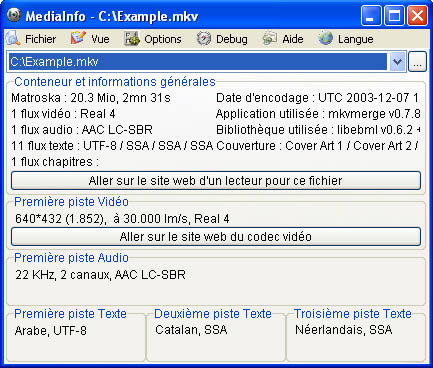Click the round gauge icon beside Debug
The width and height of the screenshot is (433, 368).
point(203,38)
